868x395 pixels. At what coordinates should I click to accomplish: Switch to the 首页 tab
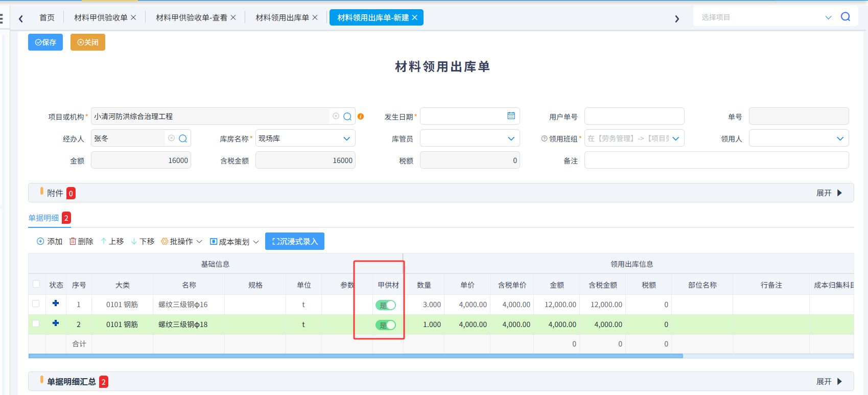[47, 17]
